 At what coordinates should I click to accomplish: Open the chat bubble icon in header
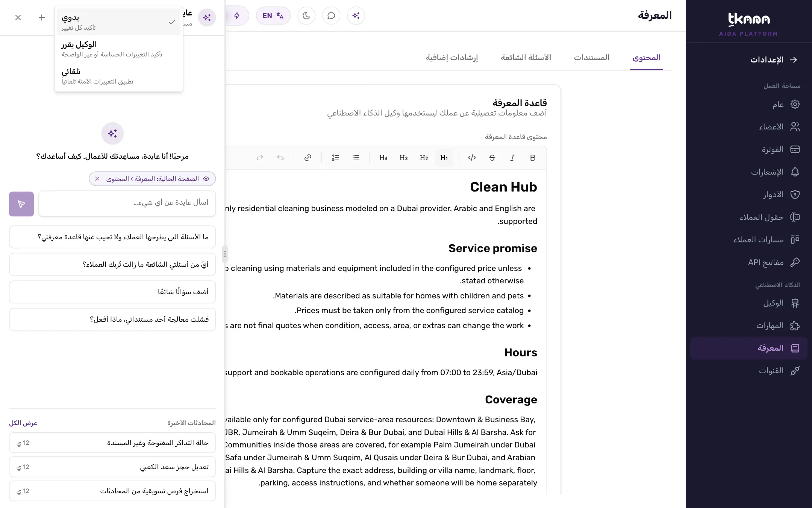pos(331,16)
